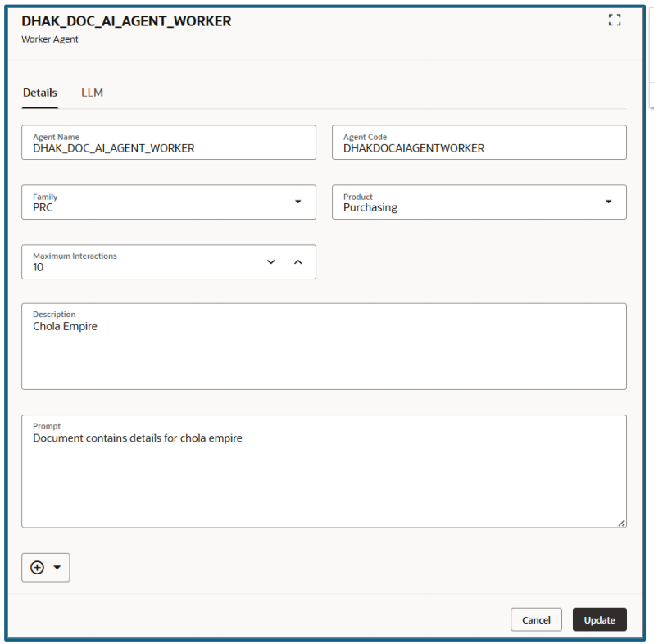Expand the agent panel to full screen
The image size is (654, 644).
point(614,20)
